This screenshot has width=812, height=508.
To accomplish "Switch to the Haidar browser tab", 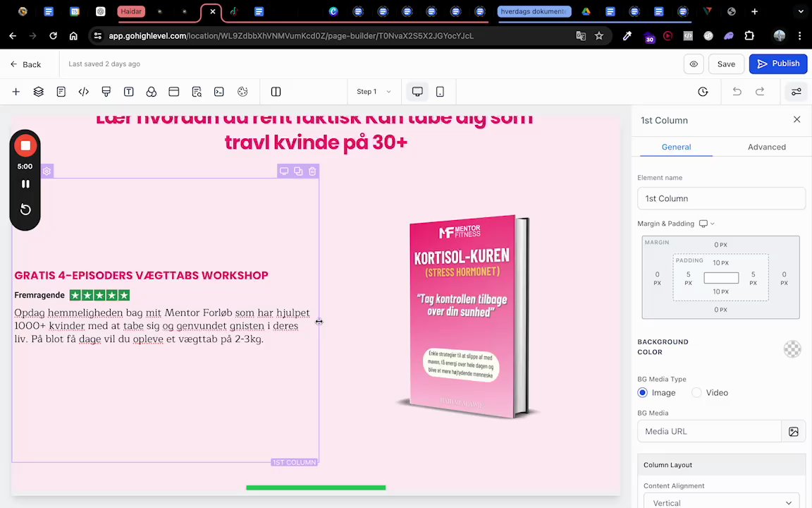I will click(x=131, y=11).
